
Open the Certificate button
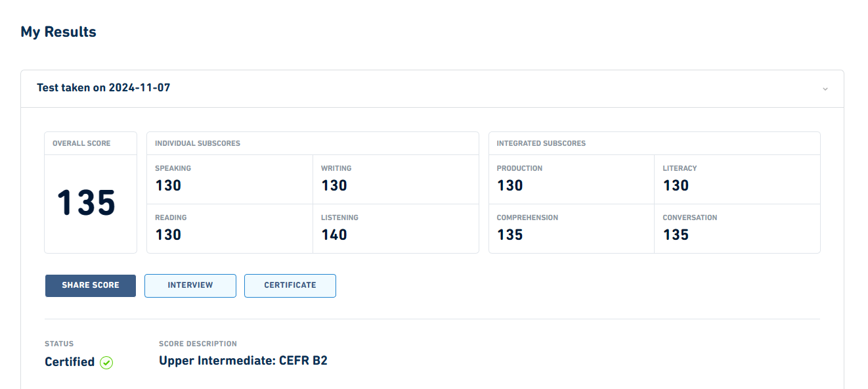click(290, 286)
